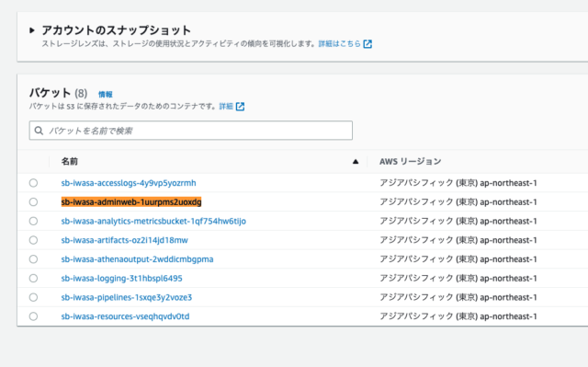Open the sb-iwasa-athenaoutput bucket link
The height and width of the screenshot is (367, 588).
click(x=137, y=259)
